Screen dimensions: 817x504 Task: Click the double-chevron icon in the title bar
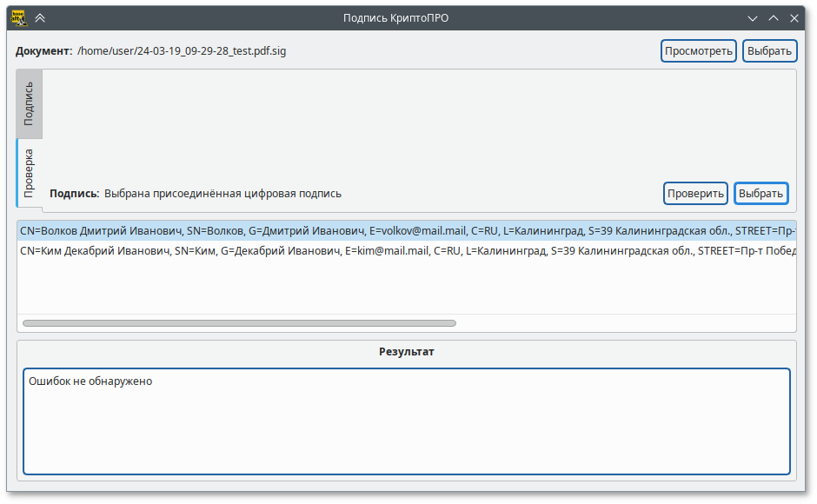40,17
